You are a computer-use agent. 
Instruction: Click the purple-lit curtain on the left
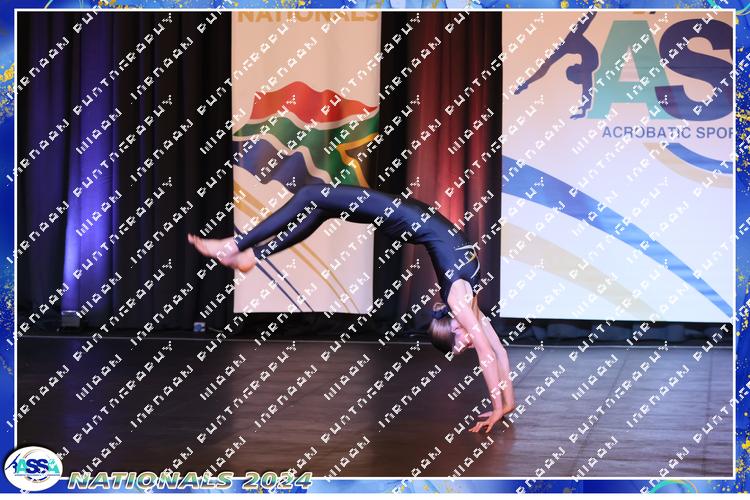[x=90, y=160]
